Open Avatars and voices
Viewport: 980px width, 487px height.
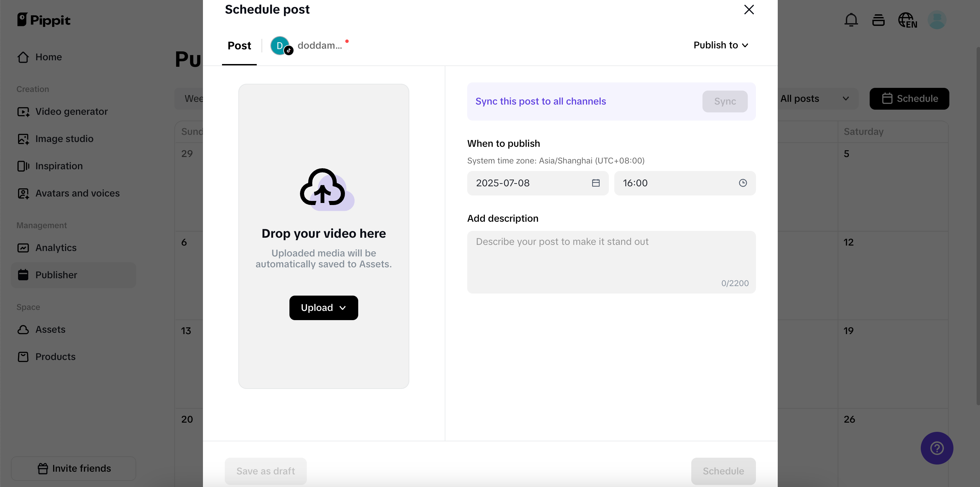tap(78, 193)
